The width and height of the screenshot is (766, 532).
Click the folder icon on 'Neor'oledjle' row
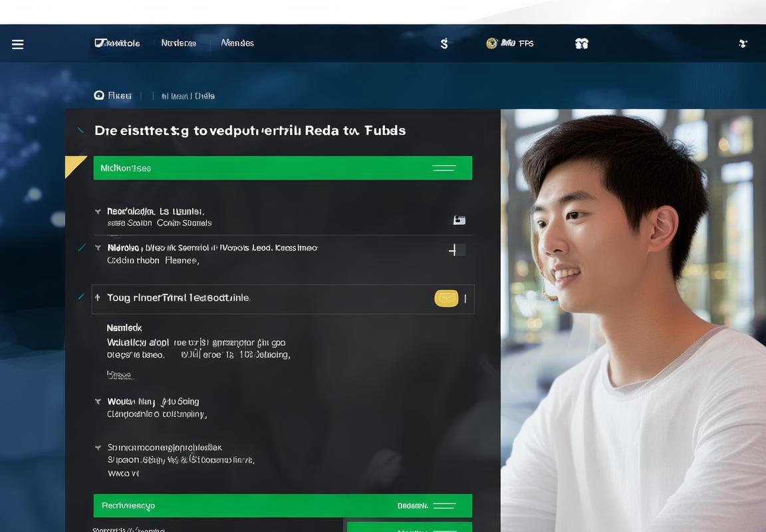[459, 220]
